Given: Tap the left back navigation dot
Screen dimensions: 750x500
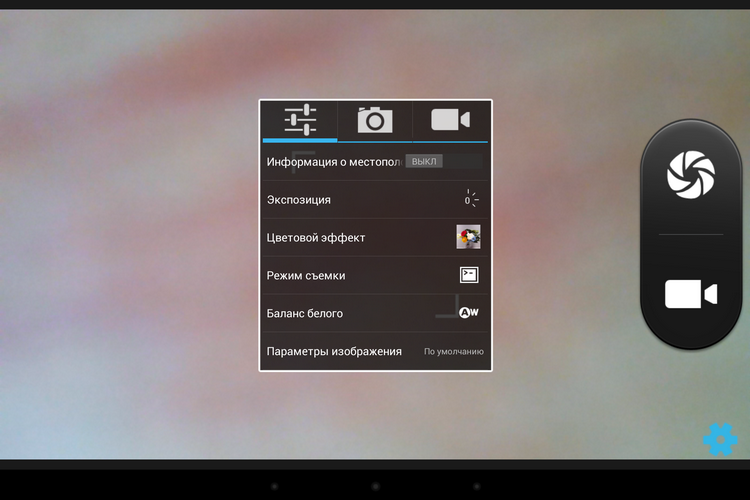Looking at the screenshot, I should (x=275, y=486).
